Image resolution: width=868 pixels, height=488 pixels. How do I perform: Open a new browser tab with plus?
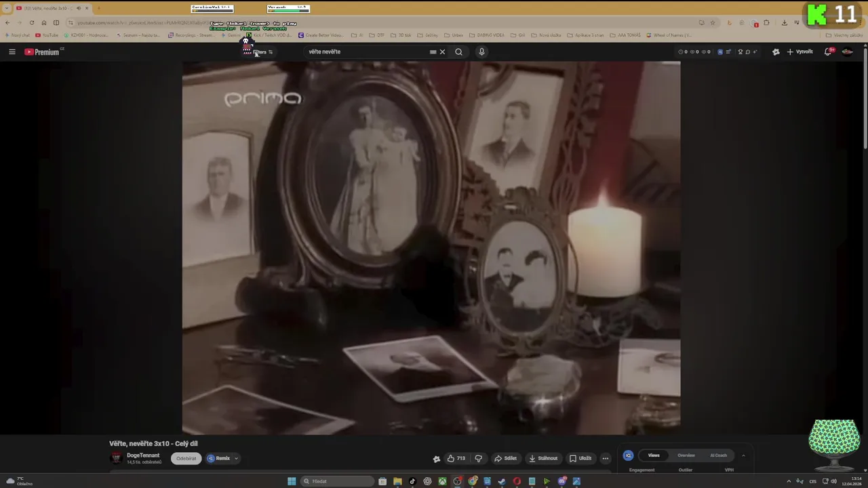click(x=99, y=8)
